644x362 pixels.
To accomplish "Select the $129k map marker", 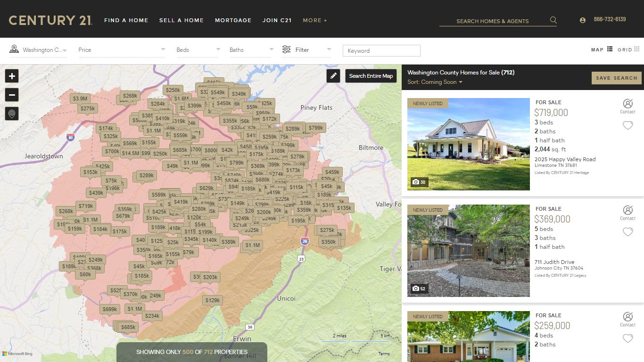I will [213, 300].
